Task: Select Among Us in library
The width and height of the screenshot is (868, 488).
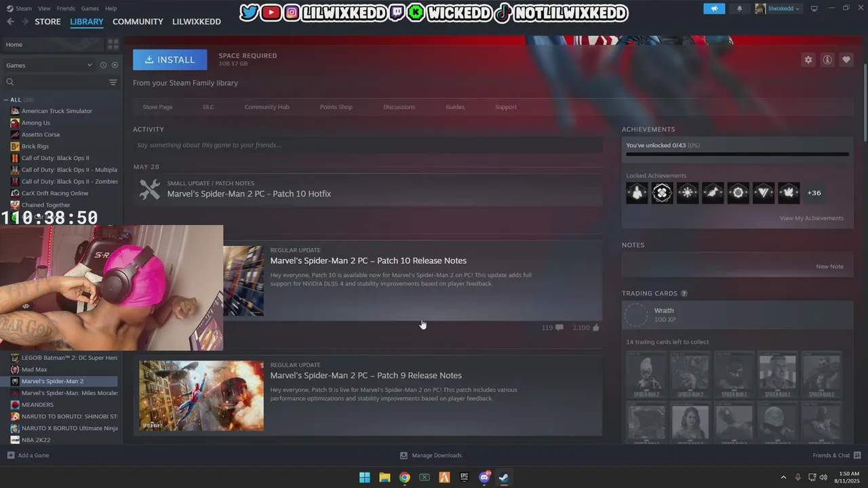Action: (x=36, y=123)
